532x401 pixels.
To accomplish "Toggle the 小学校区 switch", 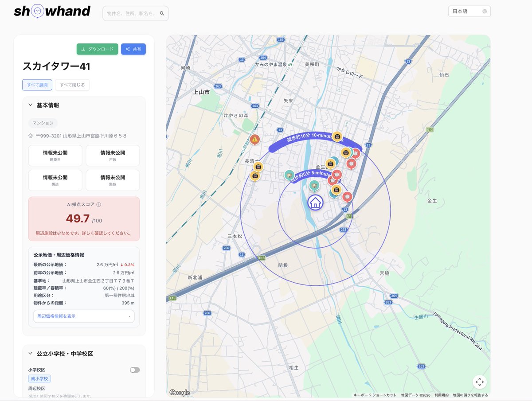I will (135, 370).
